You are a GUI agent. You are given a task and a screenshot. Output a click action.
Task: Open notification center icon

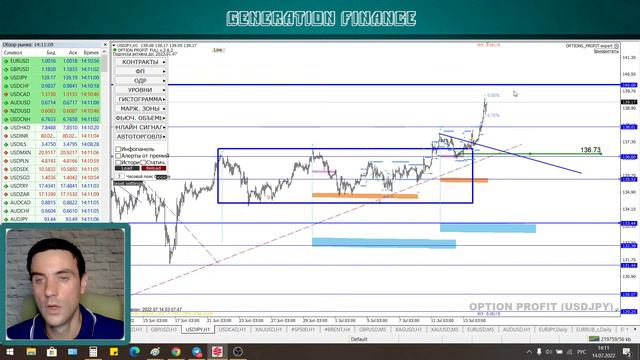click(x=627, y=351)
